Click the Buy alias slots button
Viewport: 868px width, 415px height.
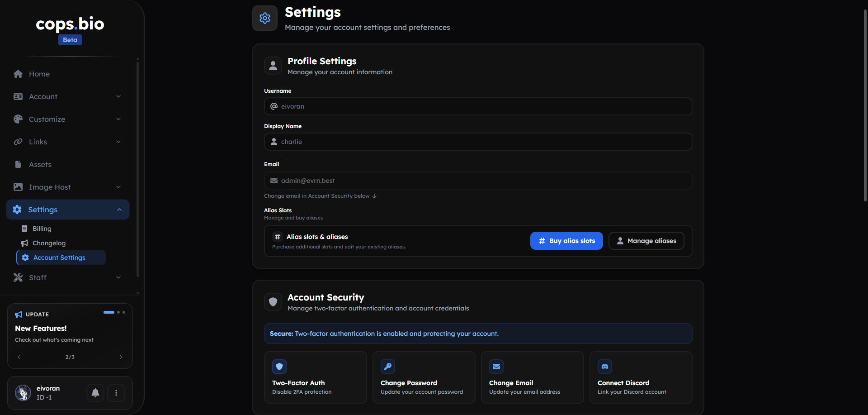coord(566,241)
